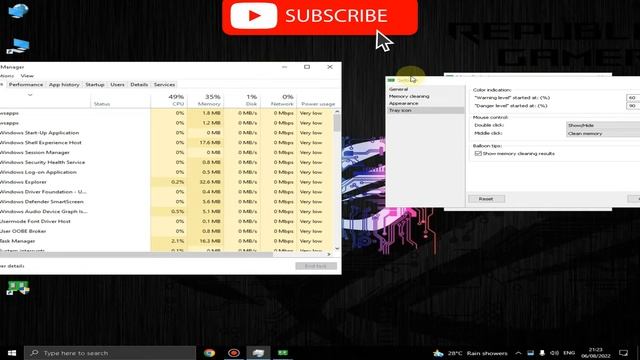
Task: Sort processes by Memory column
Action: tap(205, 100)
